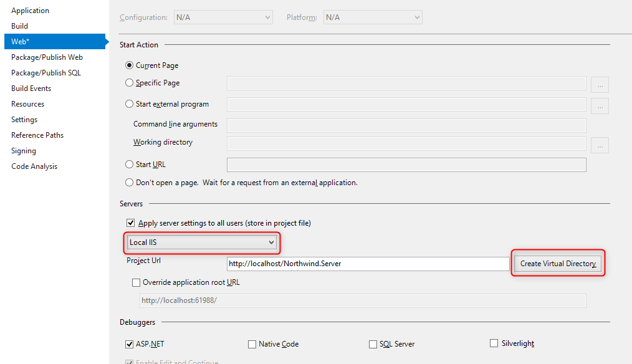The height and width of the screenshot is (364, 632).
Task: Enable the Native Code debugger
Action: 252,343
